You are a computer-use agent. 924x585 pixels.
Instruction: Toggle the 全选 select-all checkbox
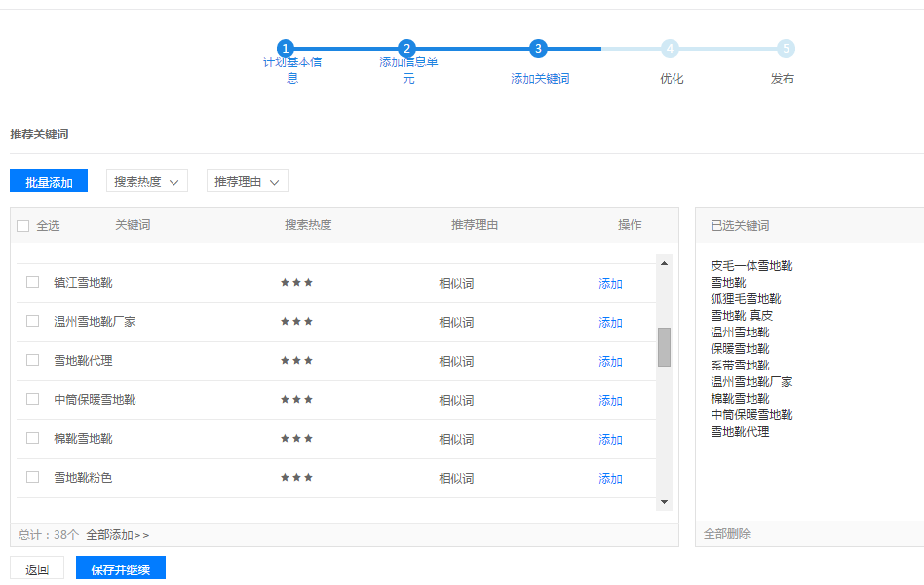tap(23, 226)
